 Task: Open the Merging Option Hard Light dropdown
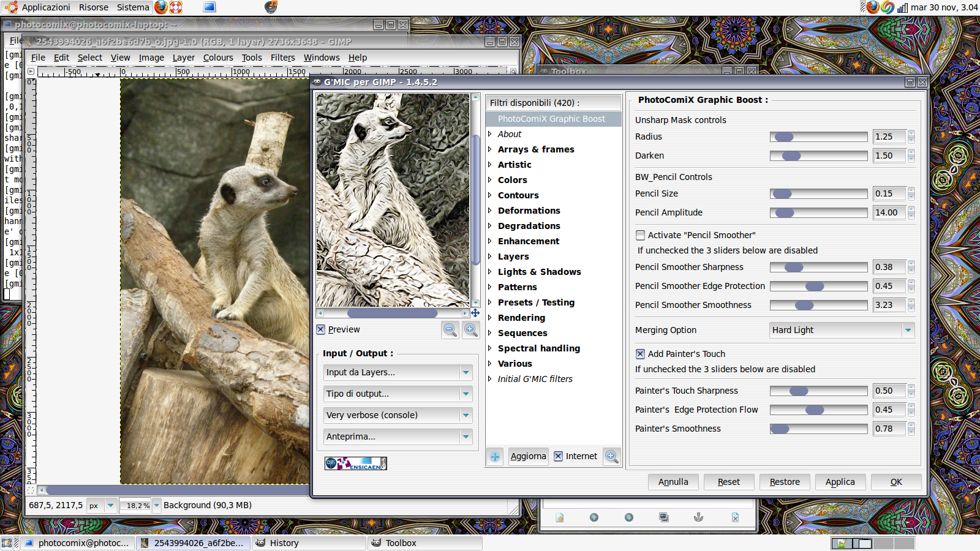pos(842,330)
